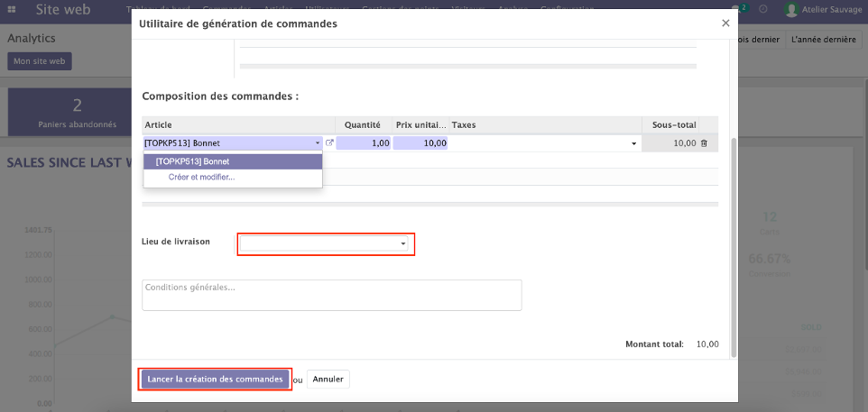Open the external link icon beside Bonnet article
The width and height of the screenshot is (868, 412).
329,142
